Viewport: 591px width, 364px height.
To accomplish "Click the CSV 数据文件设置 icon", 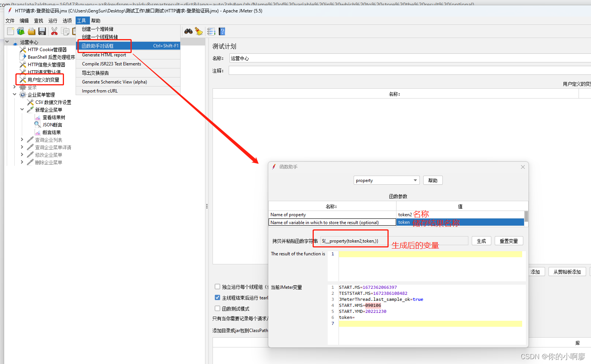I will pyautogui.click(x=30, y=102).
